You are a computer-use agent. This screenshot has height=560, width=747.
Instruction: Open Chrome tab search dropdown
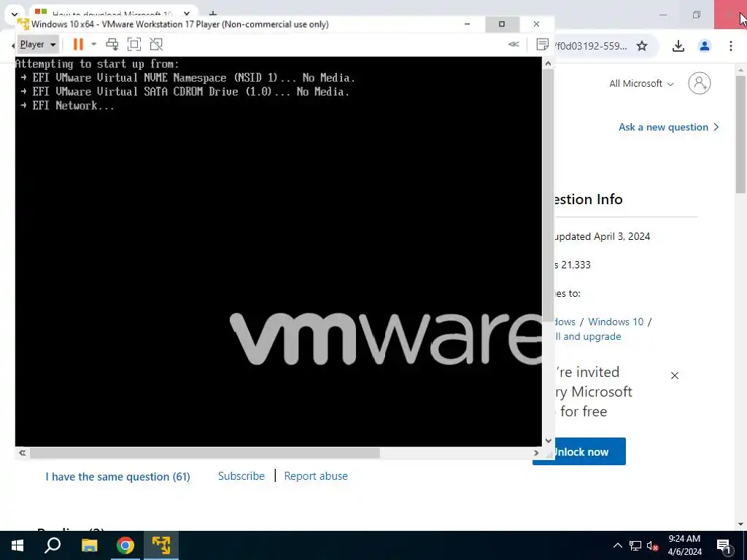[15, 15]
